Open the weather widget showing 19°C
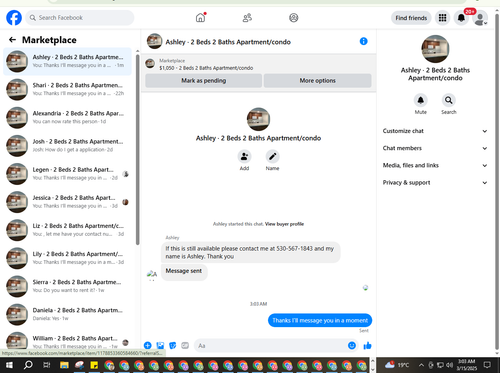 397,365
